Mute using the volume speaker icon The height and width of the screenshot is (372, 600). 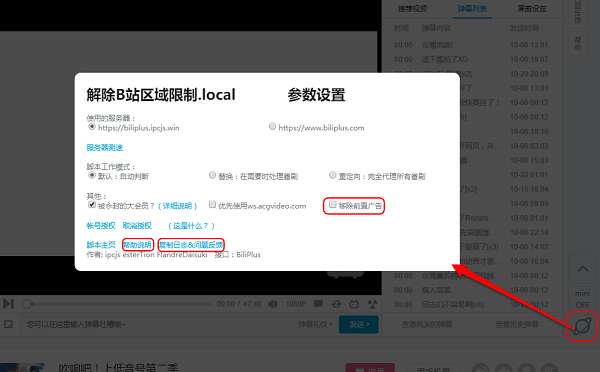(273, 304)
